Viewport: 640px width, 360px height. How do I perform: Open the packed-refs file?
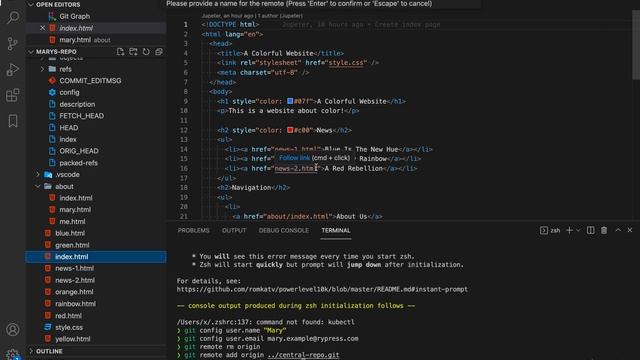pos(78,163)
